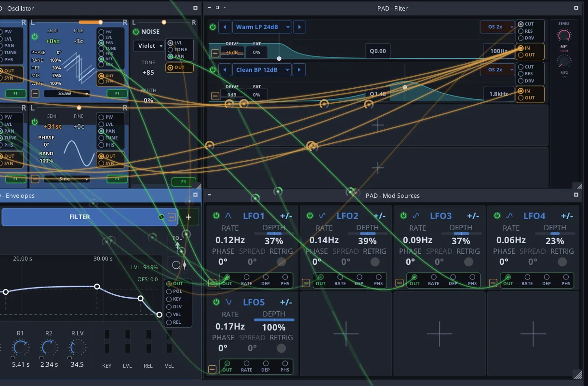
Task: Toggle power for the Clean BP 12dB filter
Action: pos(213,69)
